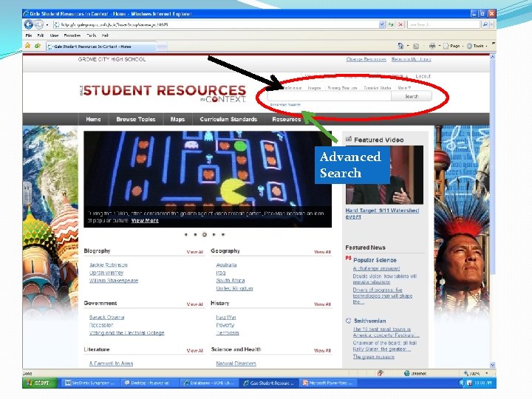Open the Edit menu
This screenshot has width=532, height=399.
[41, 35]
